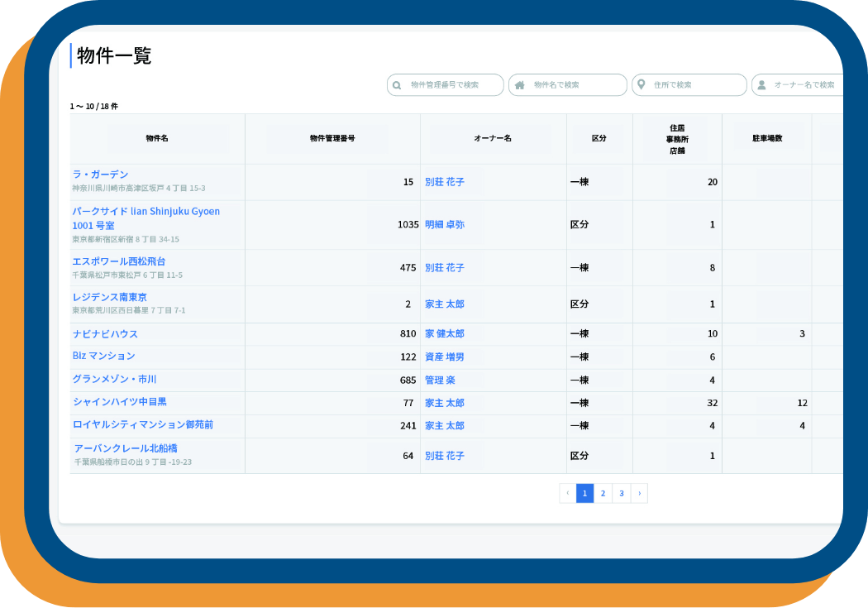
Task: Click the 物件管理番号 column header
Action: [332, 138]
